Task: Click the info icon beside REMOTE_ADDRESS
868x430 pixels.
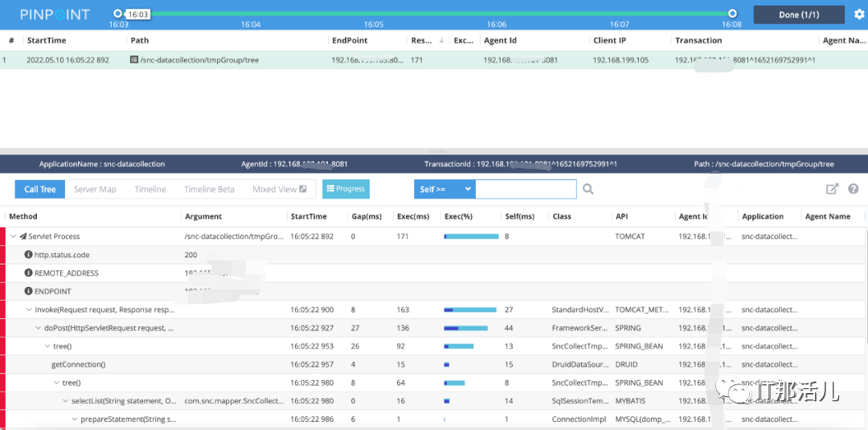Action: point(28,273)
